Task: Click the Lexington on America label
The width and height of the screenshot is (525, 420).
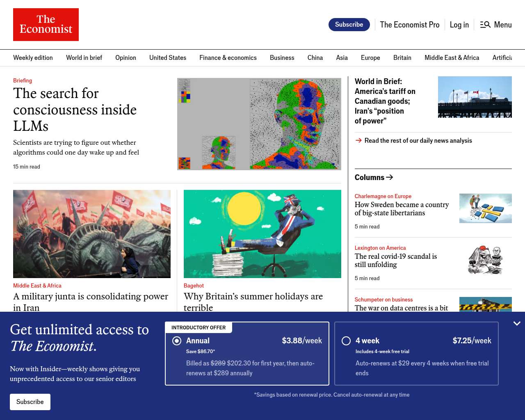Action: tap(380, 248)
